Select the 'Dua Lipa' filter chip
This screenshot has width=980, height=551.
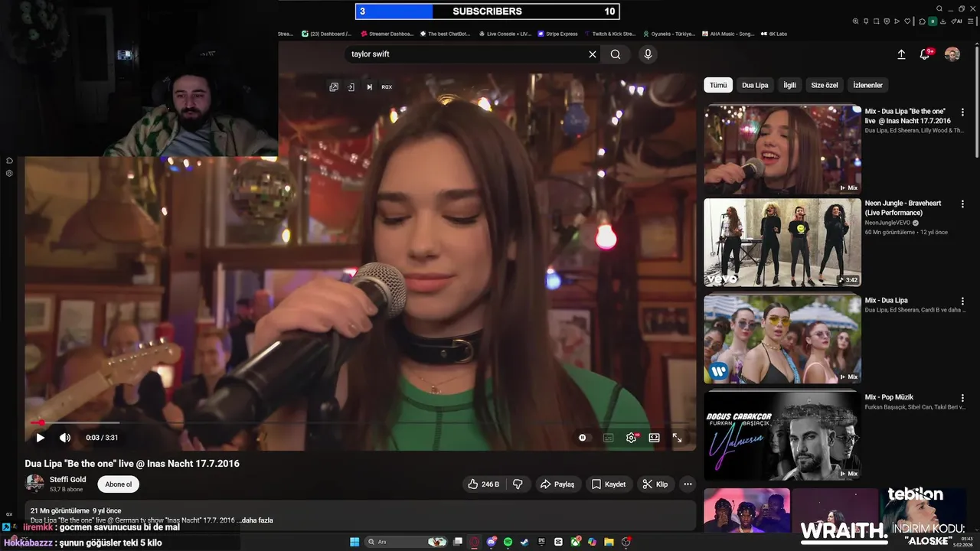pyautogui.click(x=755, y=85)
